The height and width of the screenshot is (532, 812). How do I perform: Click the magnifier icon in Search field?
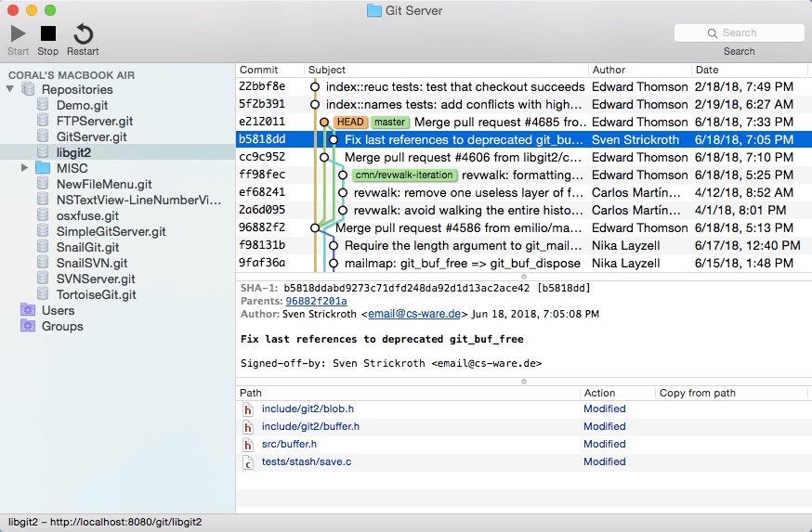point(713,33)
